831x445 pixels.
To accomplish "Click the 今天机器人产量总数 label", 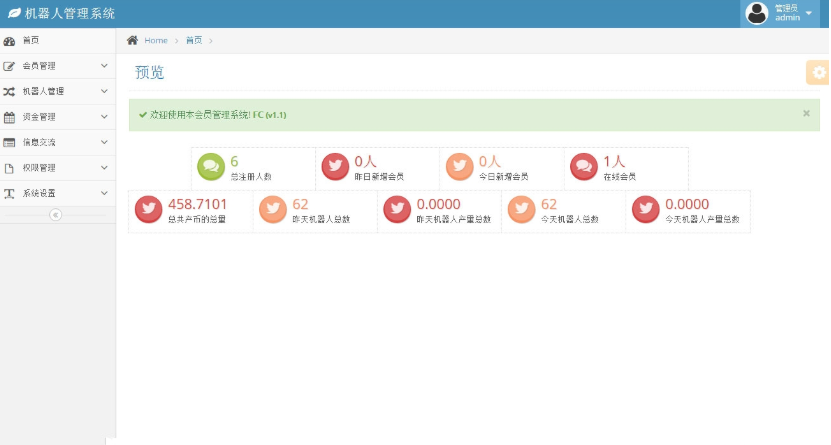I will 702,219.
